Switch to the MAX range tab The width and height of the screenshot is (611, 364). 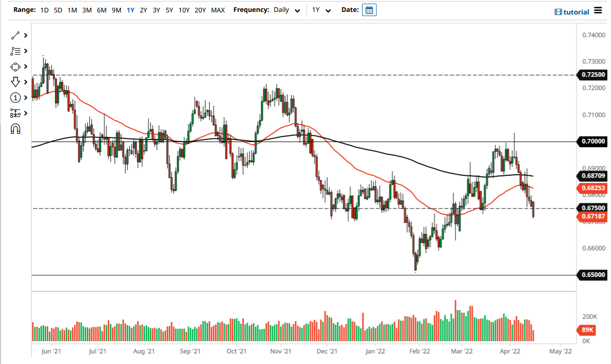tap(217, 9)
